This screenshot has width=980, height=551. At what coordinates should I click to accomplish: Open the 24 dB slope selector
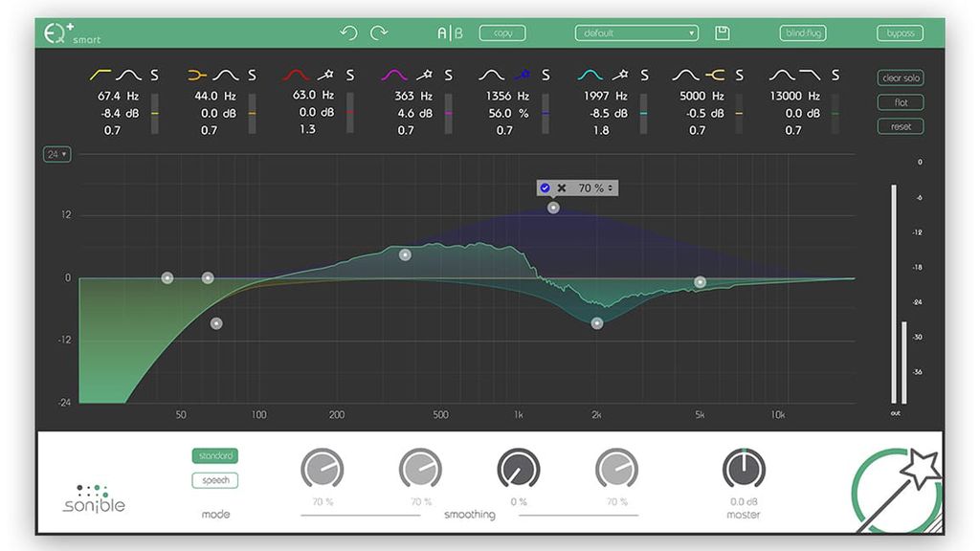click(56, 153)
